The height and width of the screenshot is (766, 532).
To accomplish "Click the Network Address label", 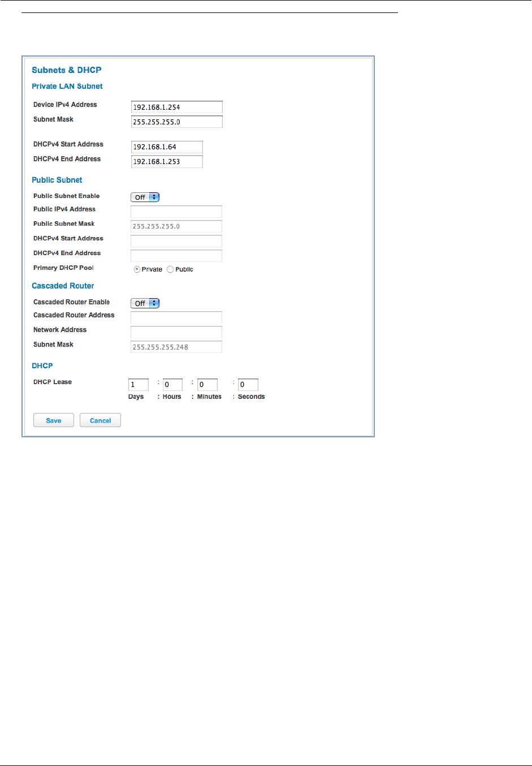I will [x=60, y=330].
